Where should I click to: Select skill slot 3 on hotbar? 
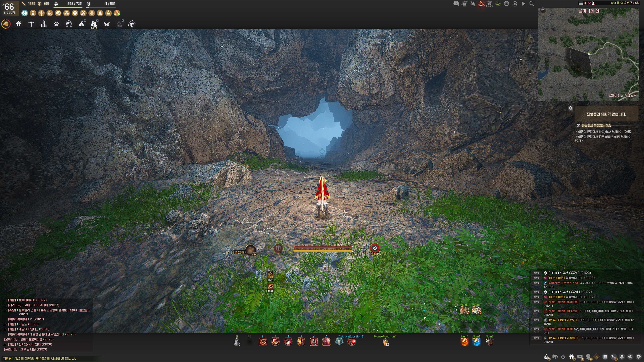(x=301, y=342)
